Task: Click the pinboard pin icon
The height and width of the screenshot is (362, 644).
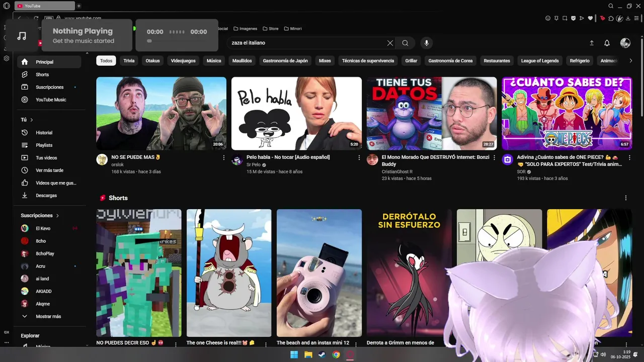Action: [556, 18]
